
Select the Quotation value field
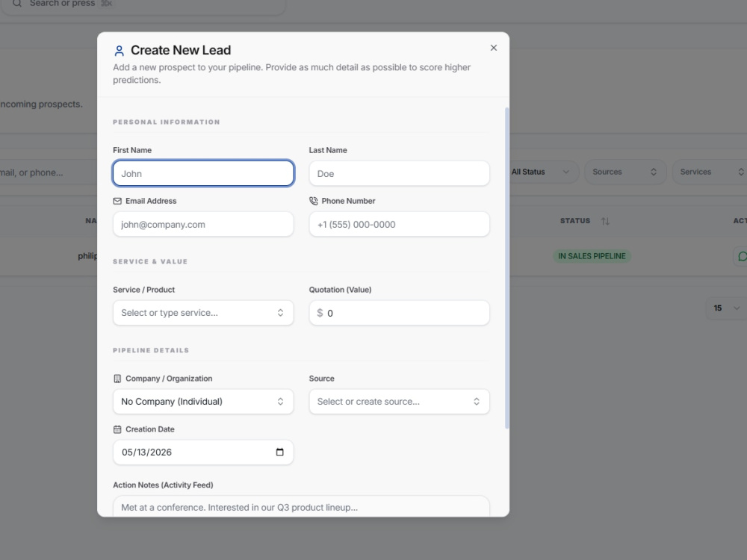399,313
